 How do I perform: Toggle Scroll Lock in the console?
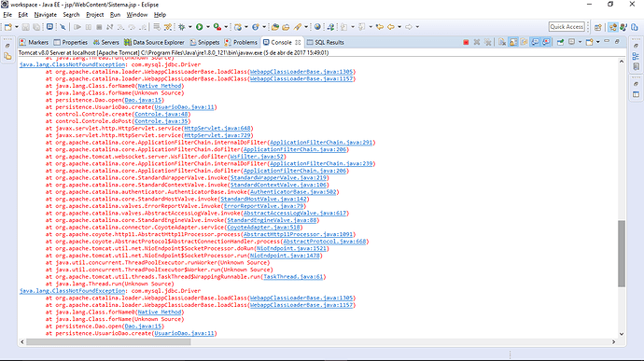513,42
